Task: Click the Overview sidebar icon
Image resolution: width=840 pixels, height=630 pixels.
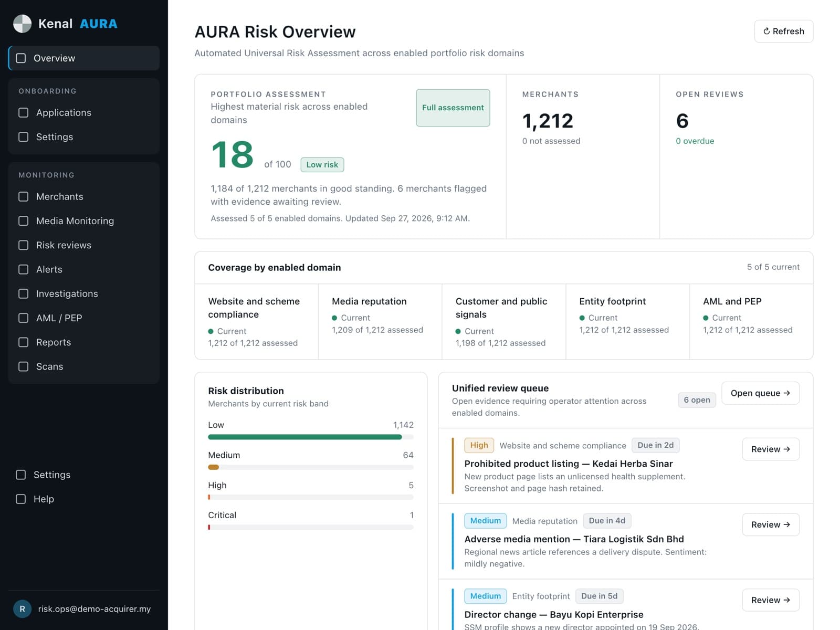Action: coord(21,58)
